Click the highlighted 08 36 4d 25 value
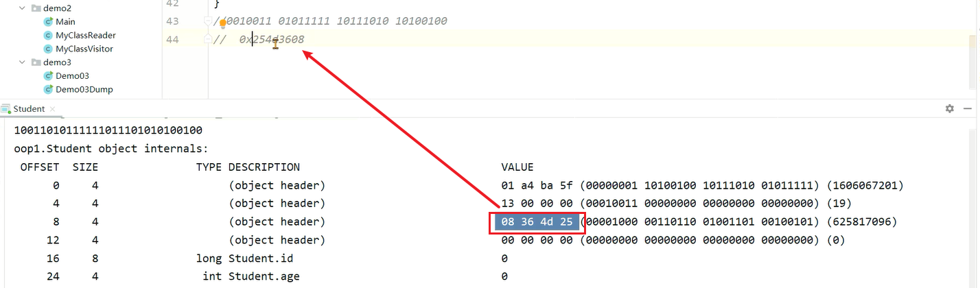 coord(537,222)
